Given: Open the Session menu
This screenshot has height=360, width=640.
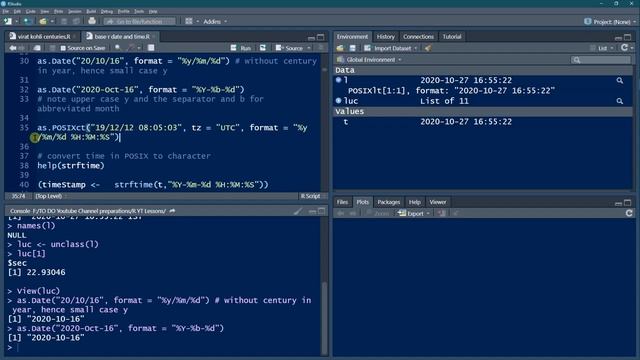Looking at the screenshot, I should coord(74,11).
